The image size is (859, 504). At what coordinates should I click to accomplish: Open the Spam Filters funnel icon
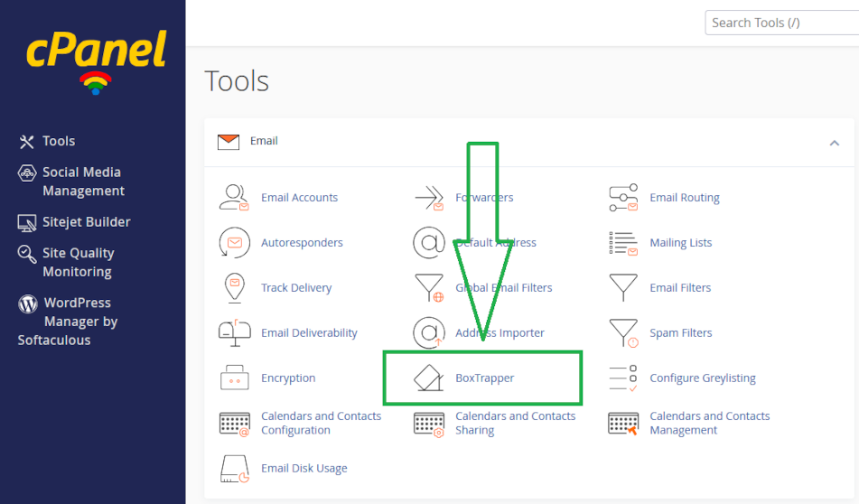click(623, 333)
